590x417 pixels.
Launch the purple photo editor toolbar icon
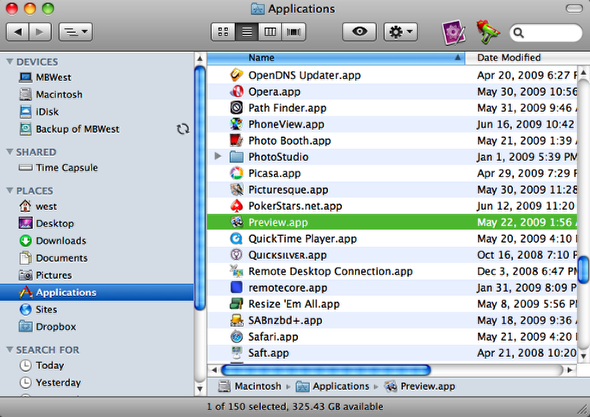point(453,32)
